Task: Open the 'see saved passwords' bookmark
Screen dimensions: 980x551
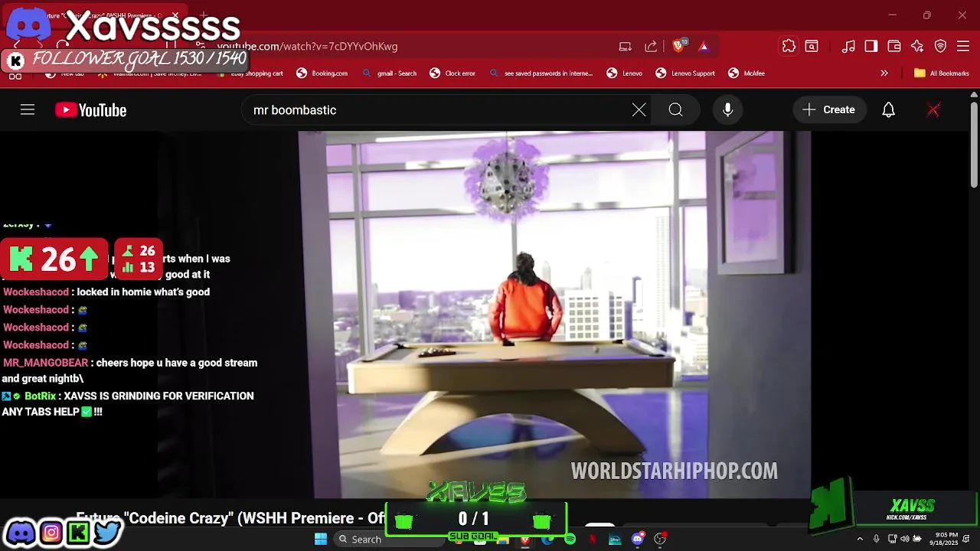Action: point(541,73)
